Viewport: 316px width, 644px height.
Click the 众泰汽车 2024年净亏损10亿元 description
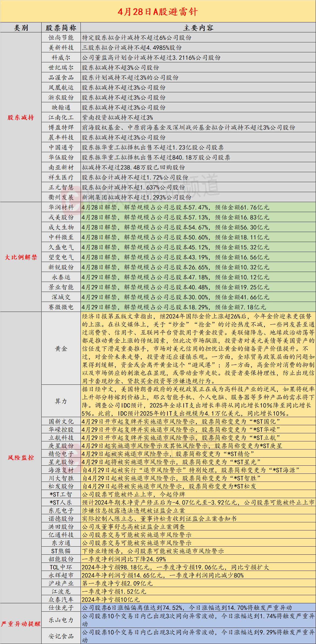[x=111, y=599]
